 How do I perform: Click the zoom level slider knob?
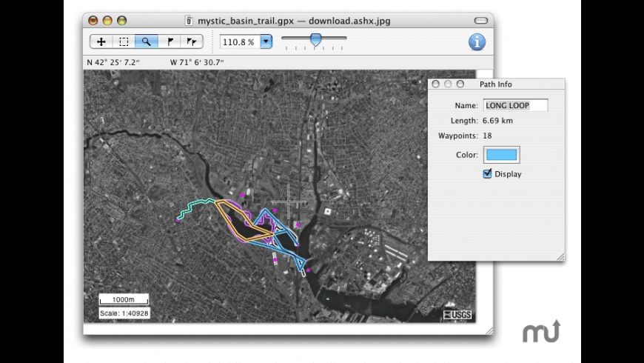click(x=316, y=40)
